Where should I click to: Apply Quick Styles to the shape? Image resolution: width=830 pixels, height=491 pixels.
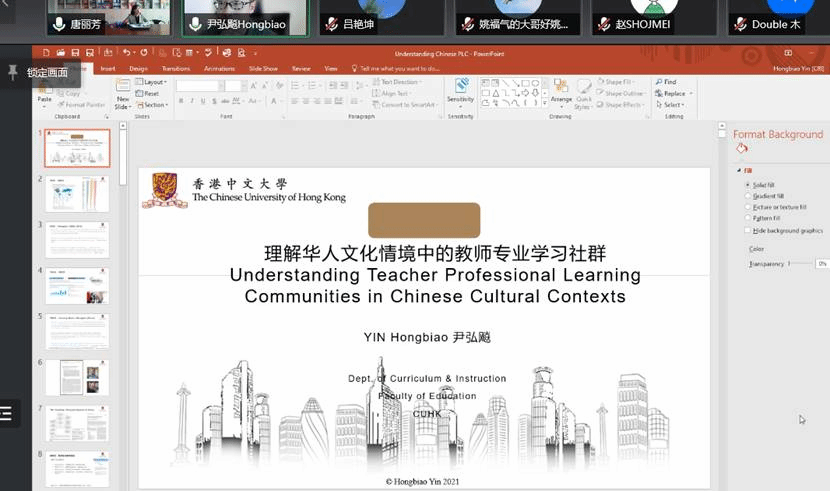584,90
